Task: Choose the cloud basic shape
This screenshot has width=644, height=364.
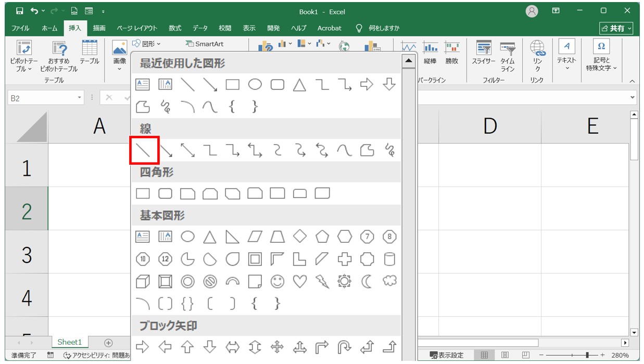Action: click(x=389, y=281)
